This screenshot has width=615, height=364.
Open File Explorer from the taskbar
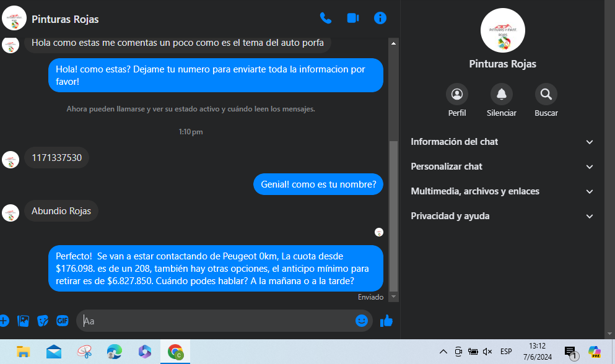coord(23,352)
